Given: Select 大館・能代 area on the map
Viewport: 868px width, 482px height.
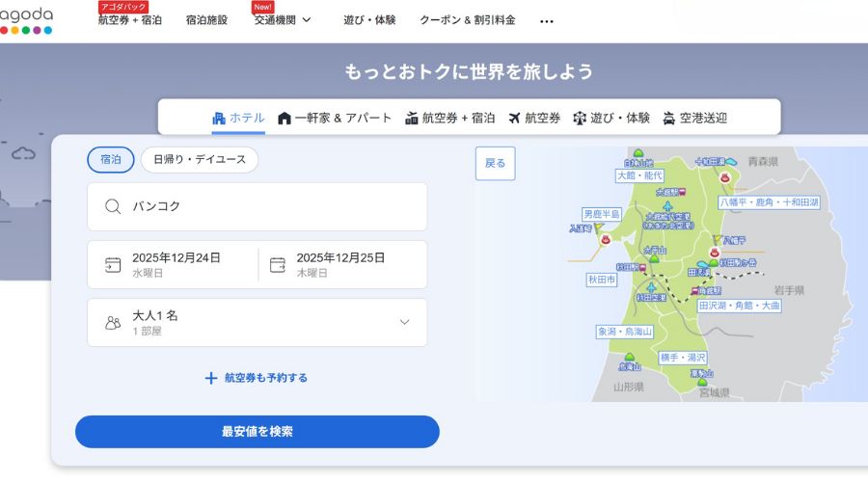Looking at the screenshot, I should [x=640, y=175].
